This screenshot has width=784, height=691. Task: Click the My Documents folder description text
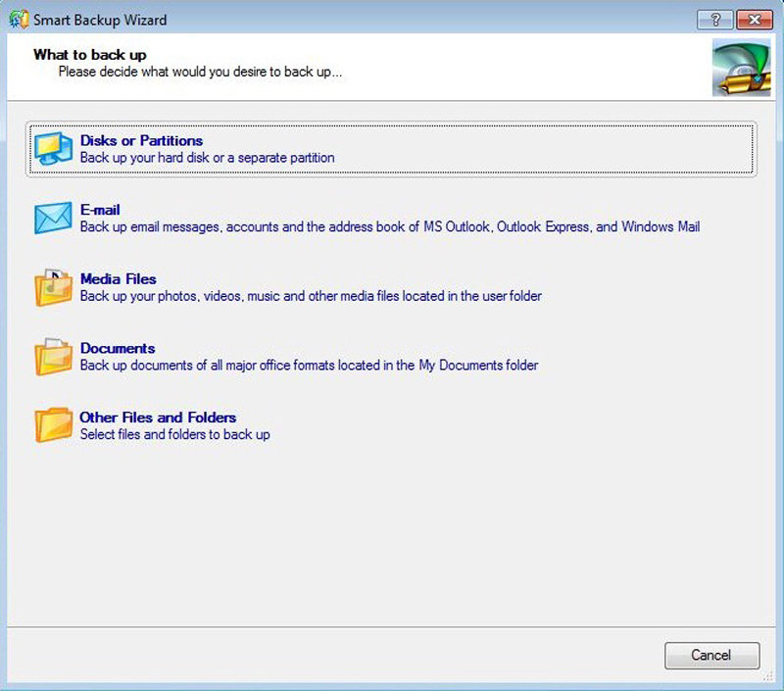tap(309, 366)
